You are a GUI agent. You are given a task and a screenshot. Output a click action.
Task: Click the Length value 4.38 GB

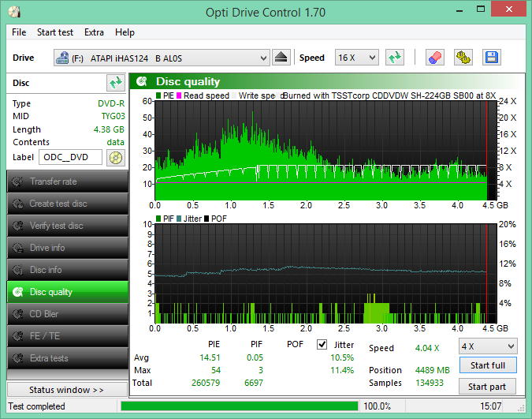coord(109,129)
